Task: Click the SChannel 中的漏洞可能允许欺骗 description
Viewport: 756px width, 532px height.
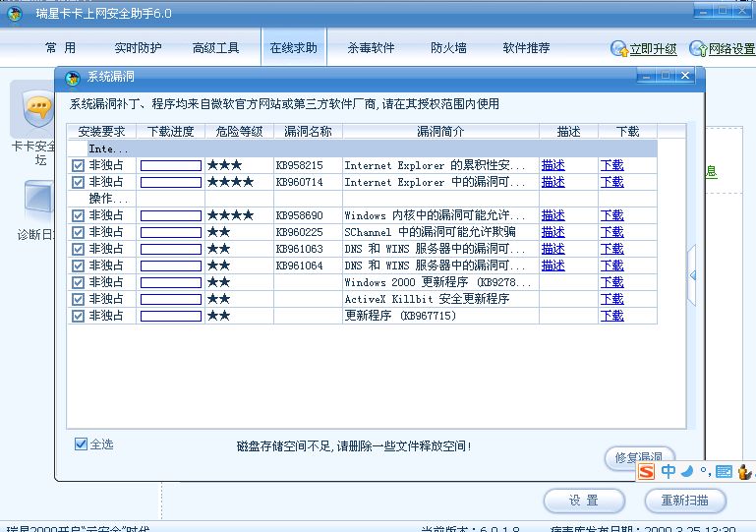Action: [430, 232]
